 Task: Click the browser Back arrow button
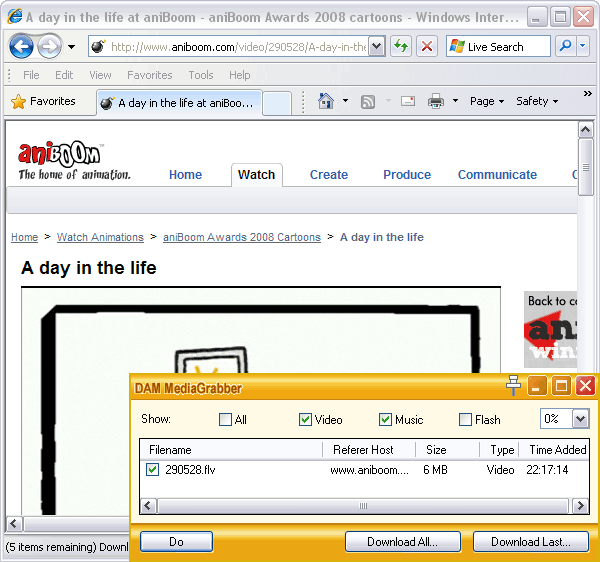[21, 47]
